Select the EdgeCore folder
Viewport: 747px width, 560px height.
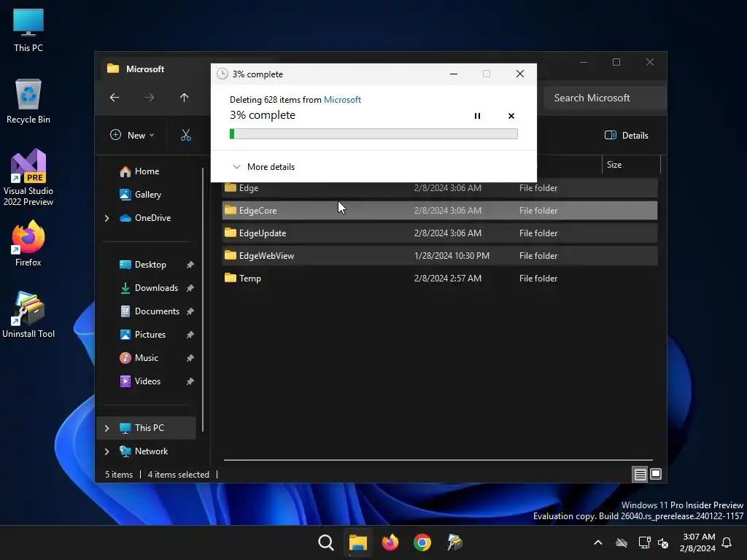point(440,211)
